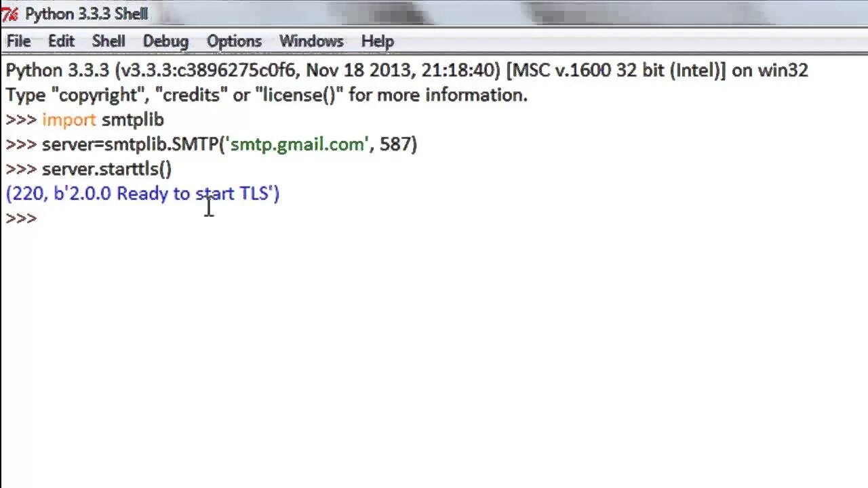The width and height of the screenshot is (868, 488).
Task: Click the Python version banner line
Action: (407, 70)
